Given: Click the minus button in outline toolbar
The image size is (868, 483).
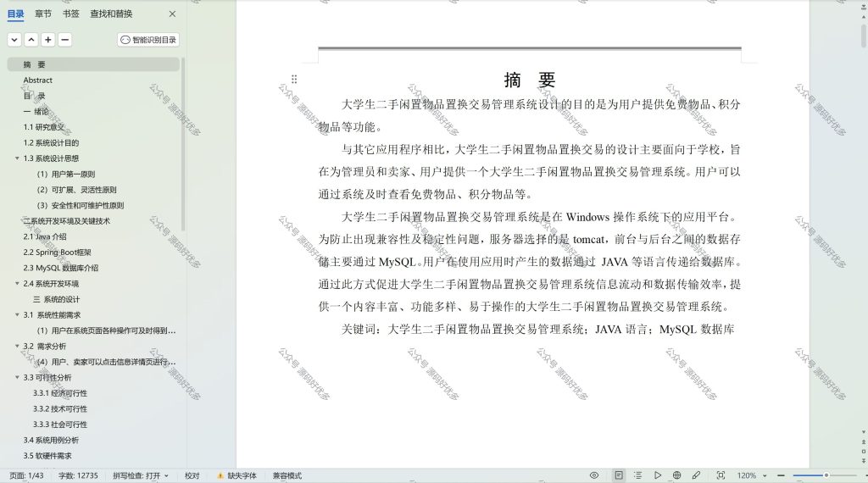Looking at the screenshot, I should click(64, 40).
